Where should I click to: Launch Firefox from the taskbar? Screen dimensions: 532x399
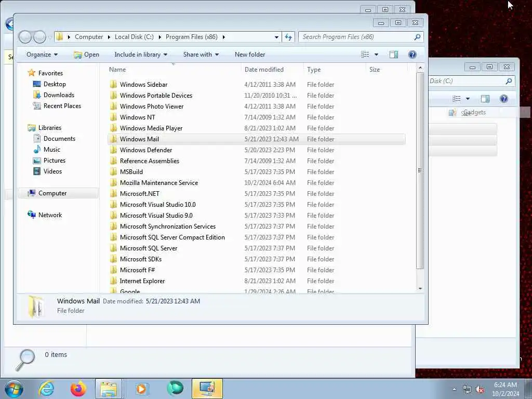click(78, 389)
